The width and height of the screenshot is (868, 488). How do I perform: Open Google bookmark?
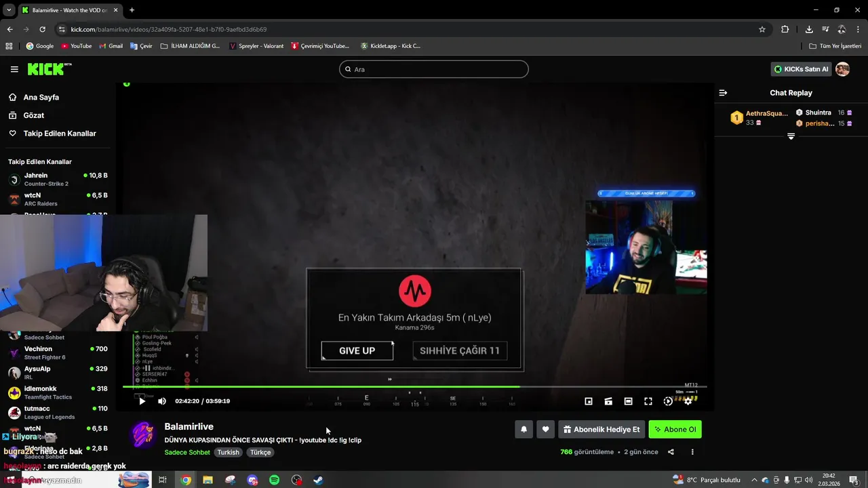point(39,46)
